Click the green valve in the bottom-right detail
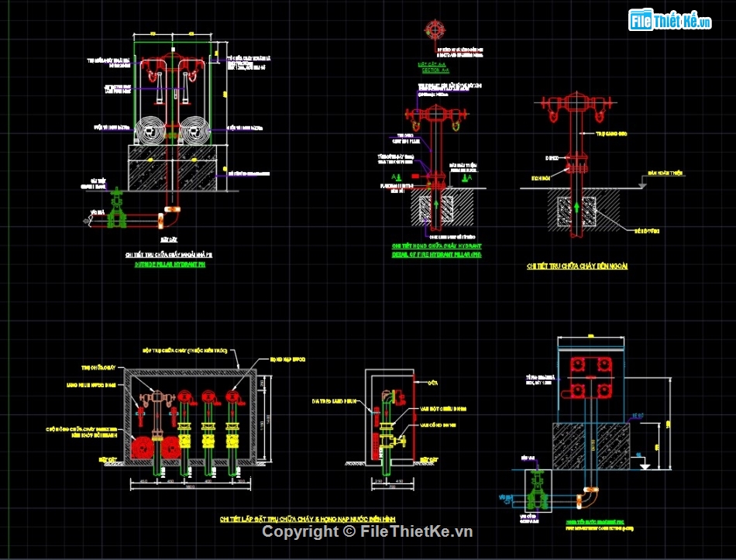 point(535,493)
